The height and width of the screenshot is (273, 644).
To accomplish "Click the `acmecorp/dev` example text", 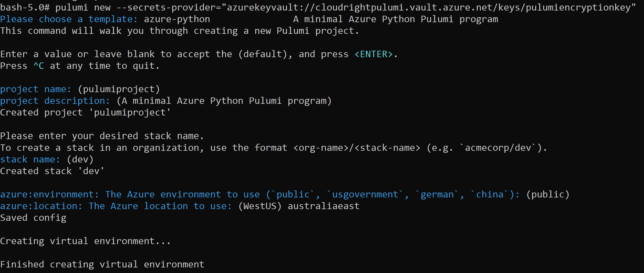I will (498, 148).
